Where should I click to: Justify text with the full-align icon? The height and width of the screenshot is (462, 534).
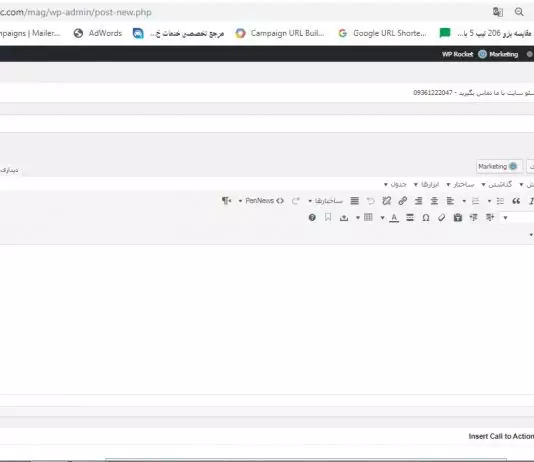pyautogui.click(x=355, y=201)
